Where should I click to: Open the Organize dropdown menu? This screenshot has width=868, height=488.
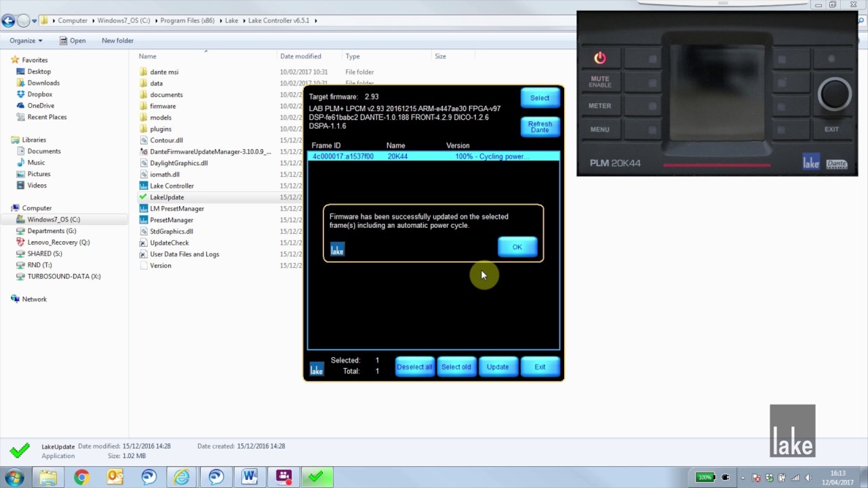point(26,41)
